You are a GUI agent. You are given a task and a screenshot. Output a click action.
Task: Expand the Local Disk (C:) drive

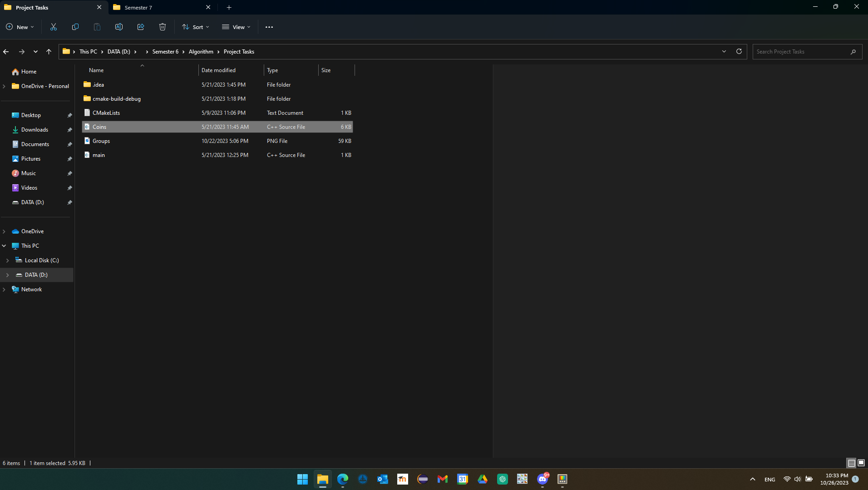[x=7, y=260]
